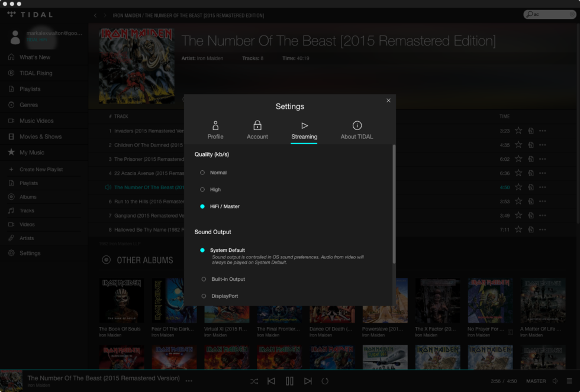Screen dimensions: 580x392
Task: Click the user profile avatar
Action: click(15, 37)
